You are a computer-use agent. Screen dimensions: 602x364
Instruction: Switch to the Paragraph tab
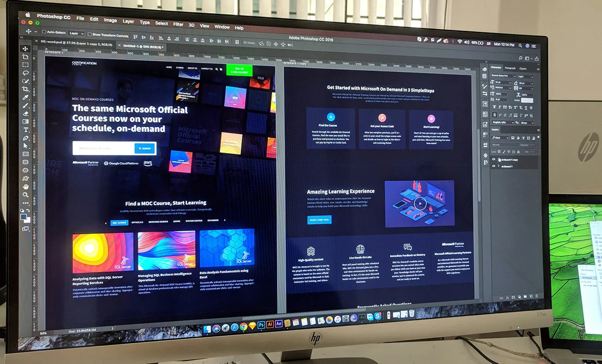coord(510,67)
